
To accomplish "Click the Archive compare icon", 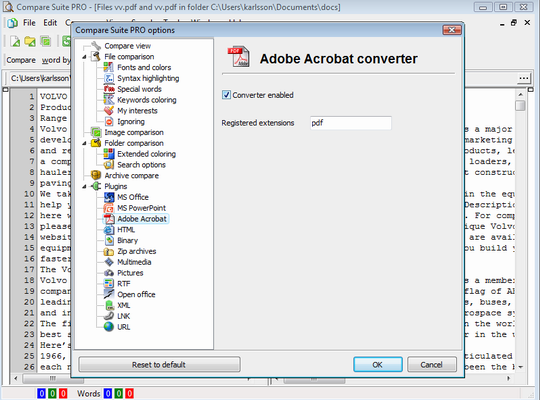I will click(x=96, y=175).
